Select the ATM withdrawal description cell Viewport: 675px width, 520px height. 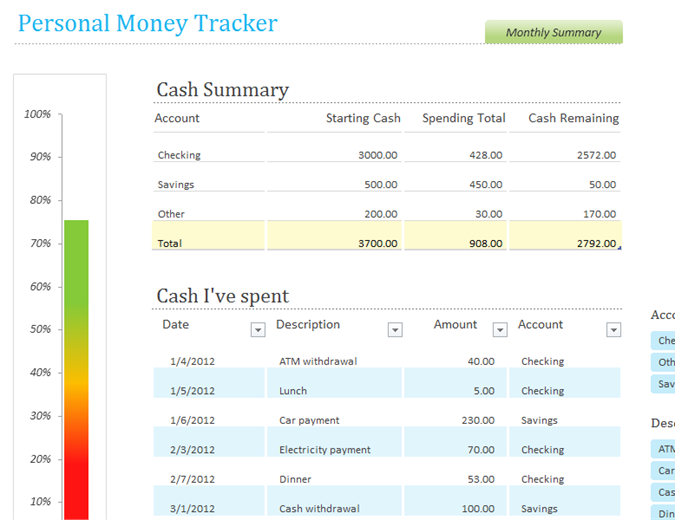pyautogui.click(x=318, y=361)
